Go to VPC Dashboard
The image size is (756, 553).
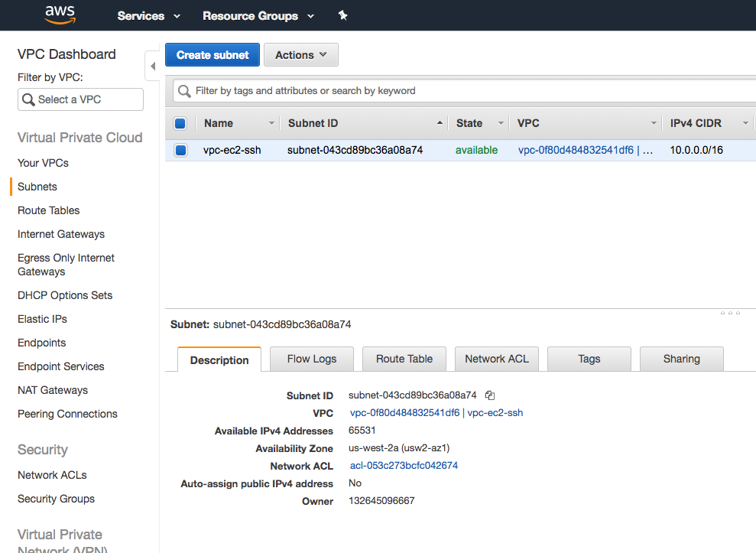tap(67, 54)
